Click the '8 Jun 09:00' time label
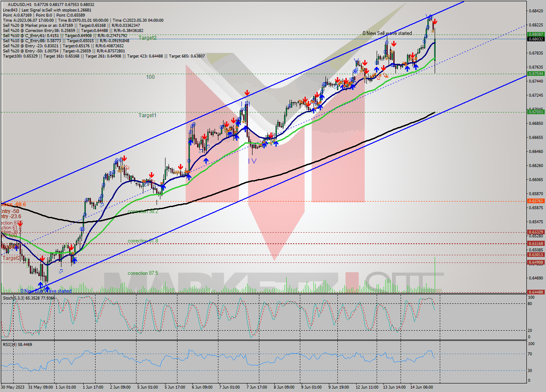Image resolution: width=546 pixels, height=392 pixels. tap(284, 387)
